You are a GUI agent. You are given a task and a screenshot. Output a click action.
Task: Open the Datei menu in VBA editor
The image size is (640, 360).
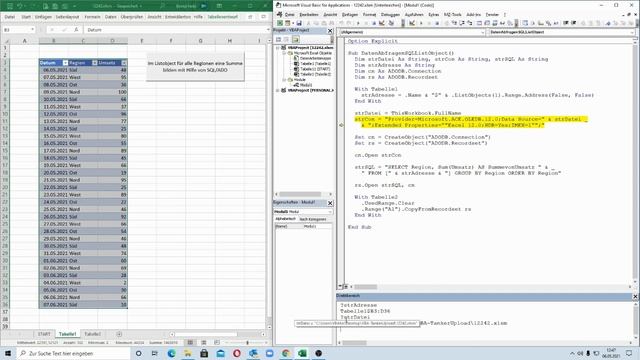pos(289,15)
